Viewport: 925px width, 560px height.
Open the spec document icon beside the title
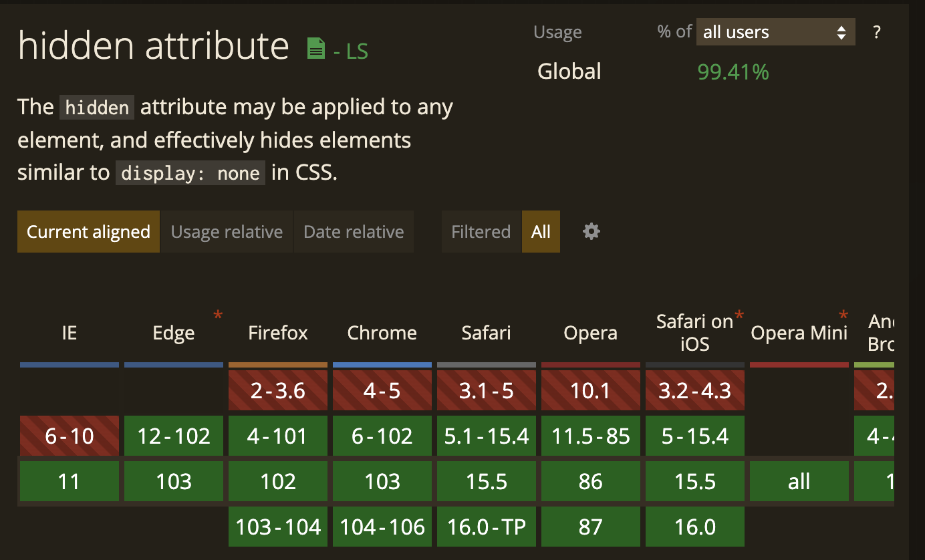(x=315, y=48)
